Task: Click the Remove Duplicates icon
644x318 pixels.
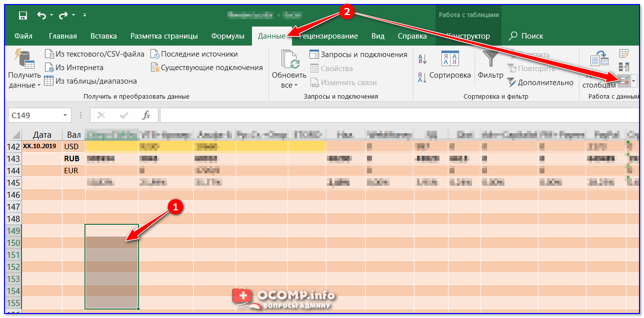Action: (624, 67)
